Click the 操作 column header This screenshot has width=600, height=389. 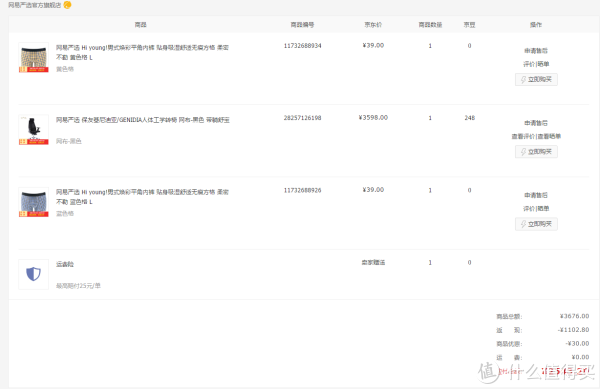tap(536, 24)
